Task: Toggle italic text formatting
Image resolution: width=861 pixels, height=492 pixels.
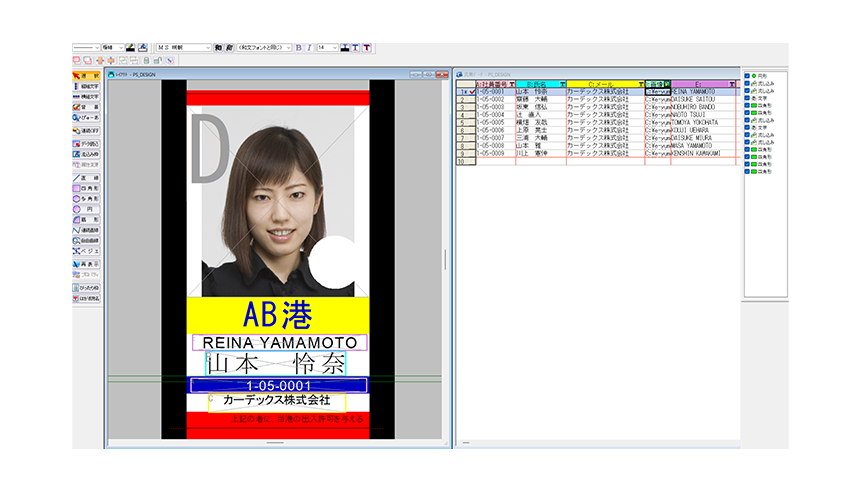Action: click(x=309, y=47)
